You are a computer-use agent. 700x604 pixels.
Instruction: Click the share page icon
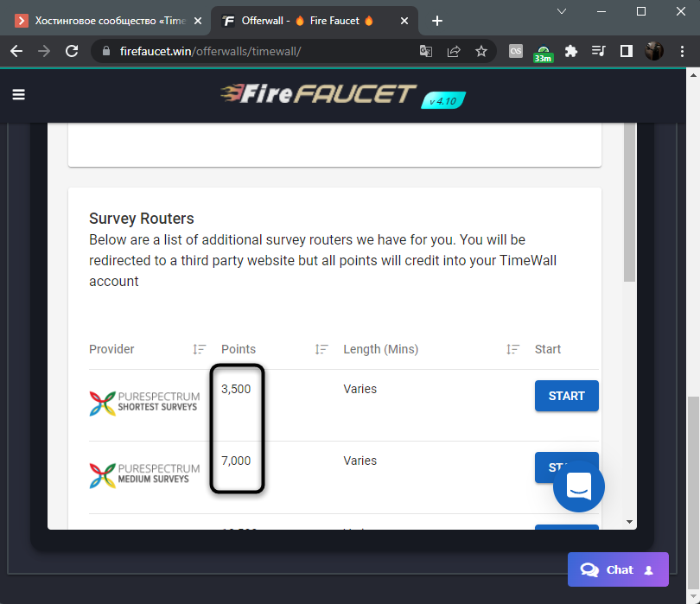(x=453, y=51)
